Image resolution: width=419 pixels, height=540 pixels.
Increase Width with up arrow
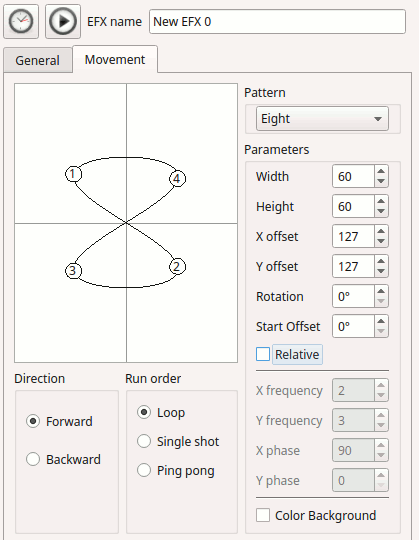(x=381, y=172)
